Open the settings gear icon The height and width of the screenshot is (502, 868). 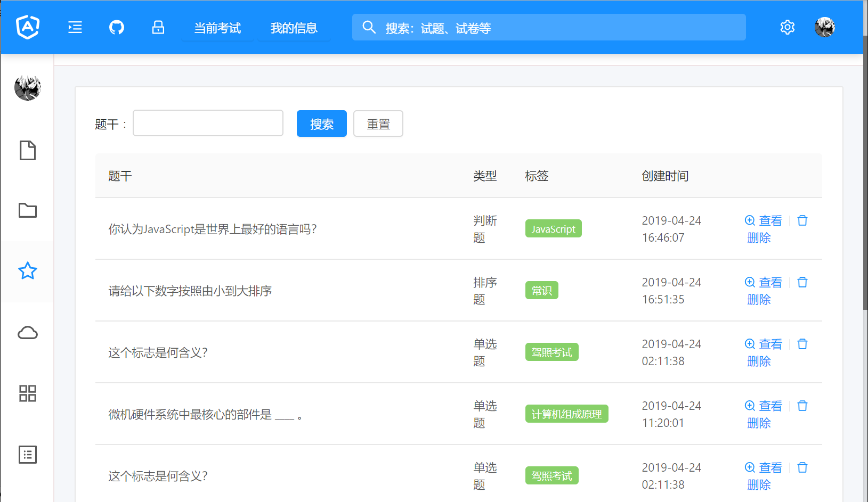coord(787,27)
